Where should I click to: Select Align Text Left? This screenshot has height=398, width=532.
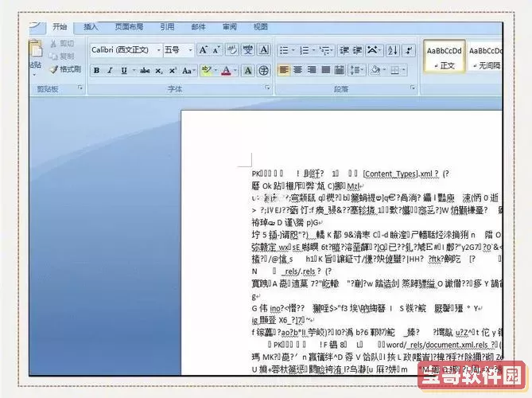[285, 70]
